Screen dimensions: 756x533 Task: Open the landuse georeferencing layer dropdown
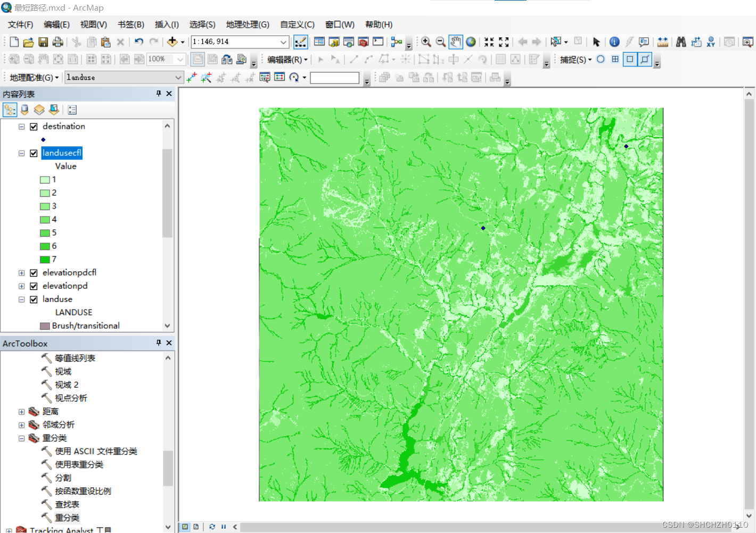[x=178, y=78]
